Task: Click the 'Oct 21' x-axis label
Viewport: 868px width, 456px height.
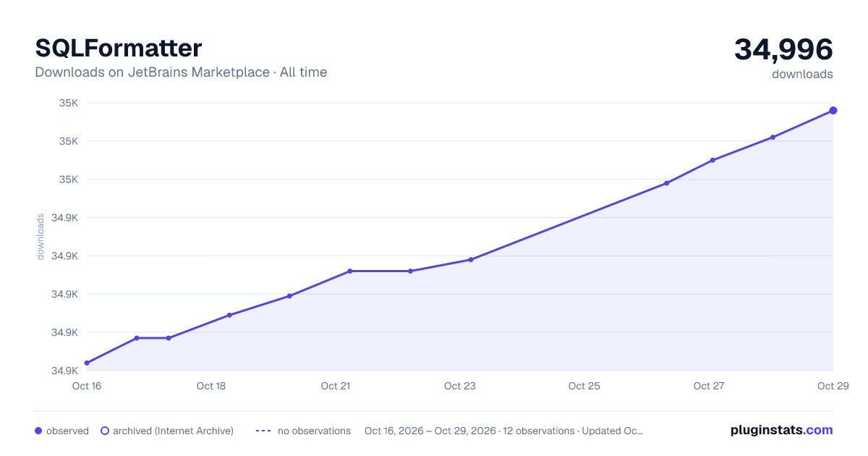Action: 336,386
